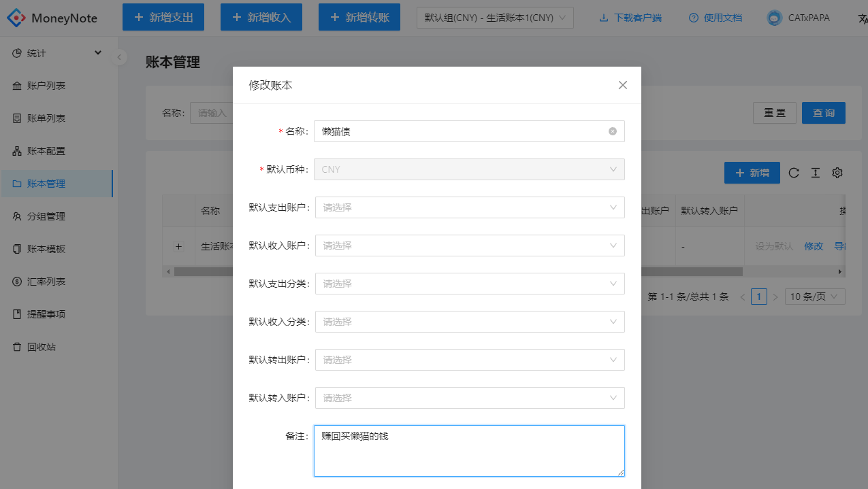Open 账户列表 in the sidebar
Image resolution: width=868 pixels, height=489 pixels.
[57, 86]
